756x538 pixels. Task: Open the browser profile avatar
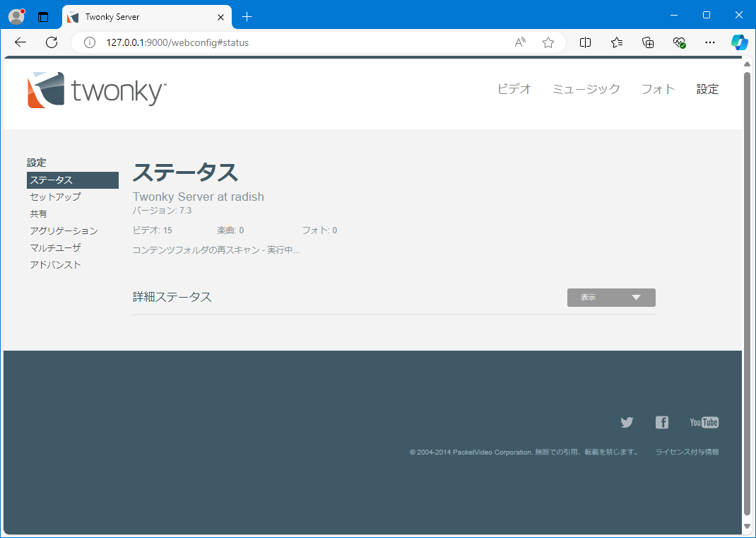point(16,16)
